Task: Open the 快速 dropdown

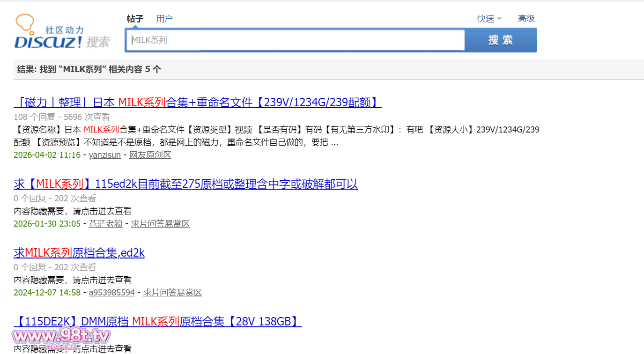Action: point(489,19)
